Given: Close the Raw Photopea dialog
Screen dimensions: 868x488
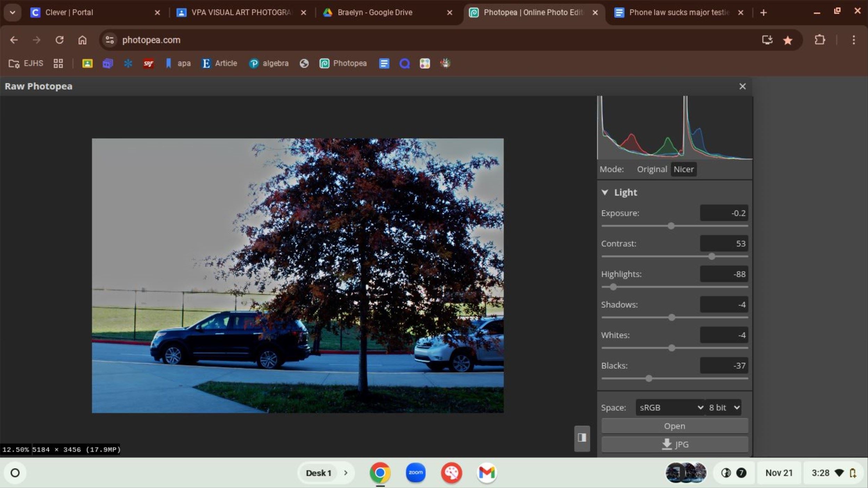Looking at the screenshot, I should [x=742, y=86].
